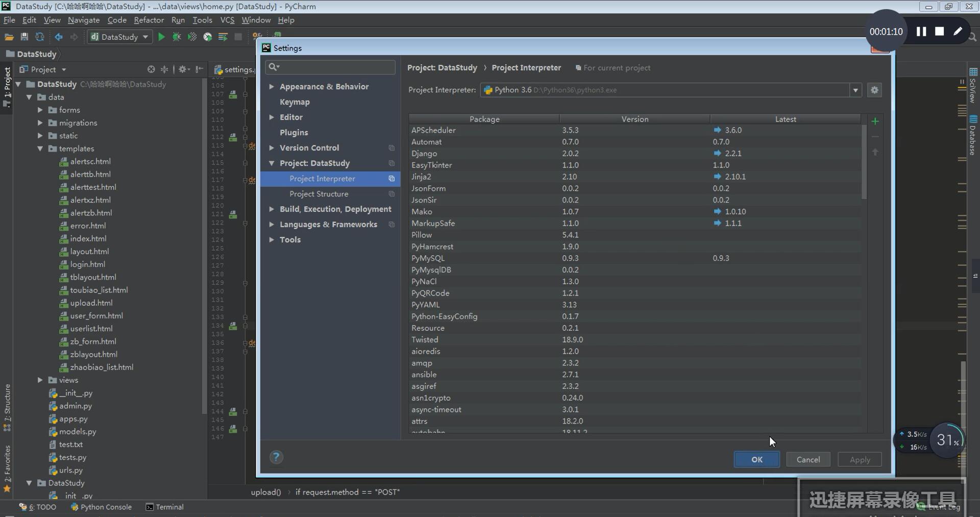Select the PyMySQL package row
This screenshot has height=517, width=980.
tap(634, 258)
